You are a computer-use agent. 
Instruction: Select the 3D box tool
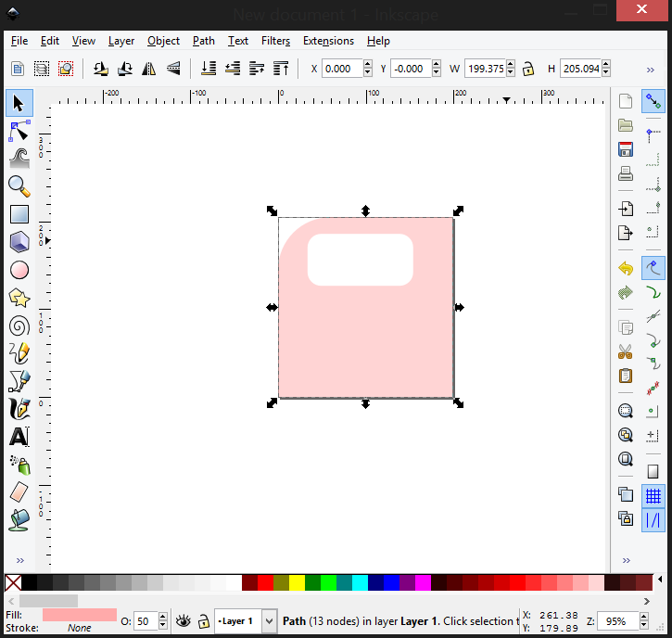[19, 242]
